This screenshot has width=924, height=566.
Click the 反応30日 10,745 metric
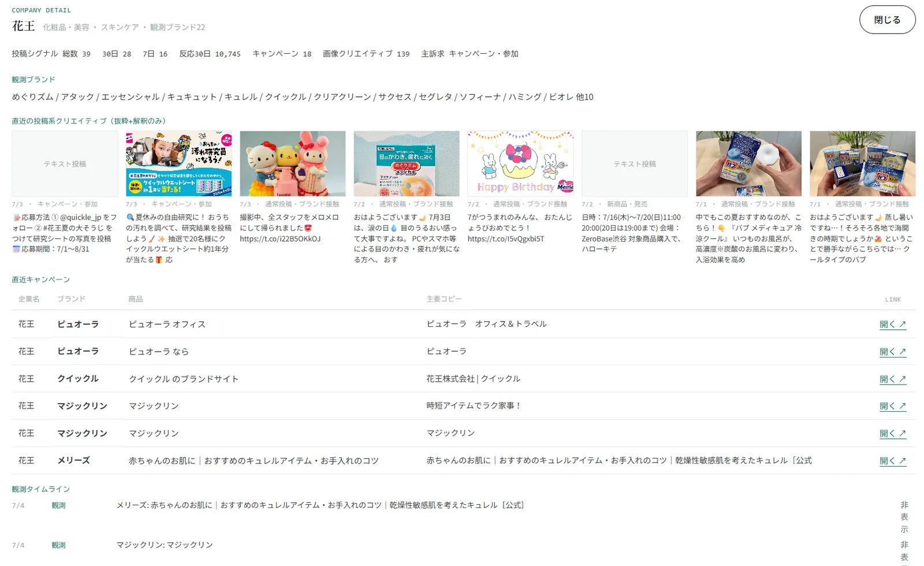(210, 54)
